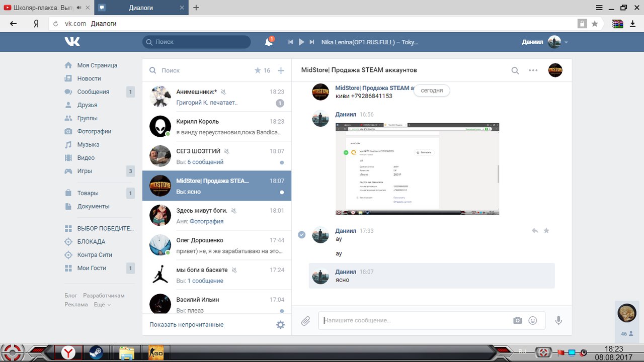Open Видео section icon
The height and width of the screenshot is (362, 644).
68,158
